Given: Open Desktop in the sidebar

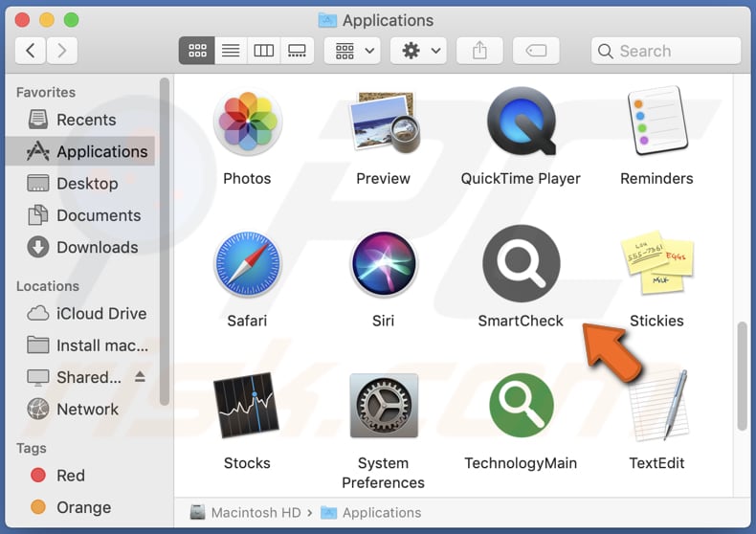Looking at the screenshot, I should (80, 183).
